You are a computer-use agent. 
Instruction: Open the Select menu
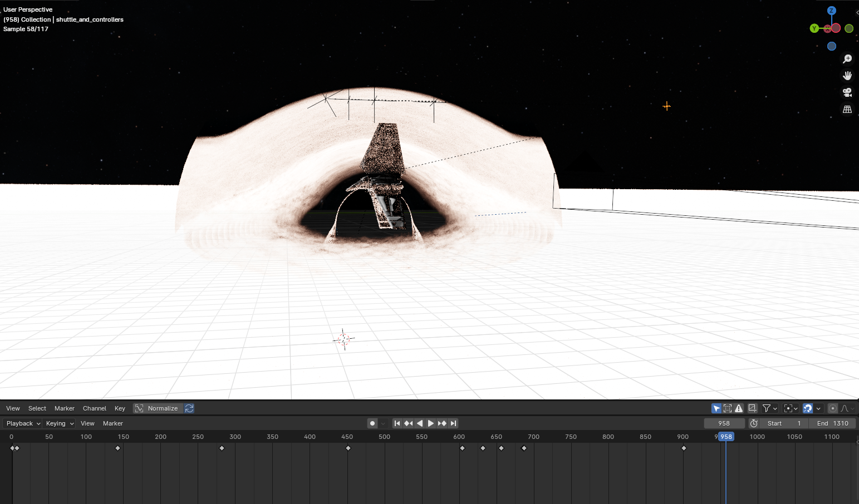point(37,408)
